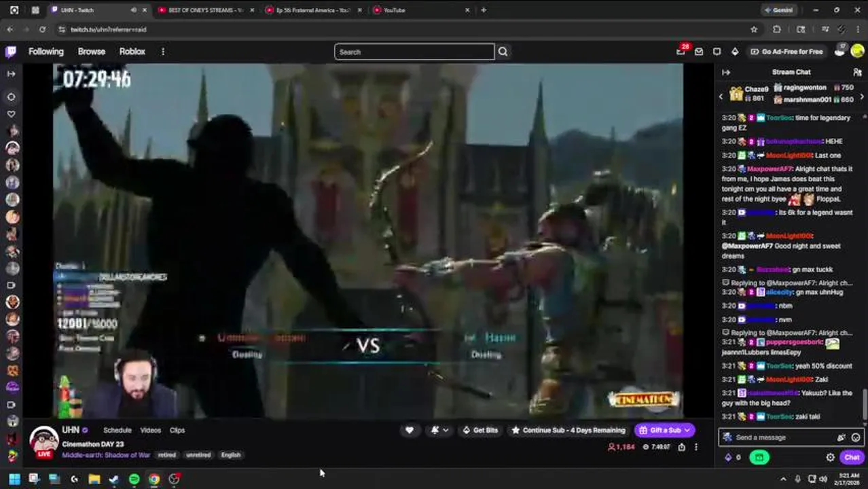This screenshot has height=489, width=868.
Task: Expand the left followed channels sidebar
Action: [11, 73]
